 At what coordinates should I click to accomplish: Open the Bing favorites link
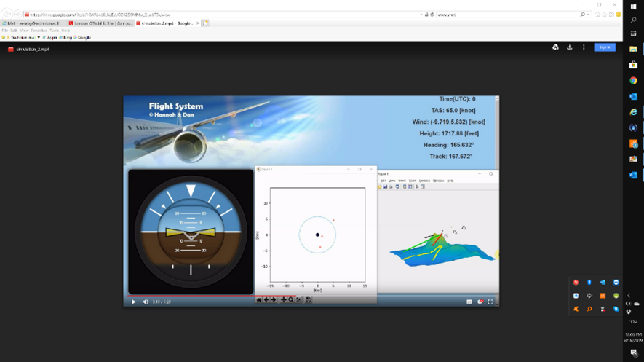(65, 37)
